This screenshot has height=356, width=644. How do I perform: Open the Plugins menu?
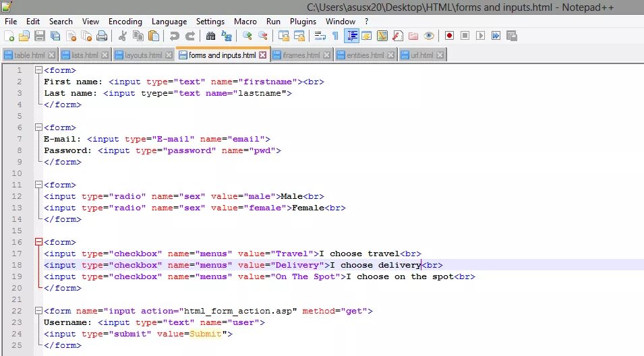(x=303, y=22)
